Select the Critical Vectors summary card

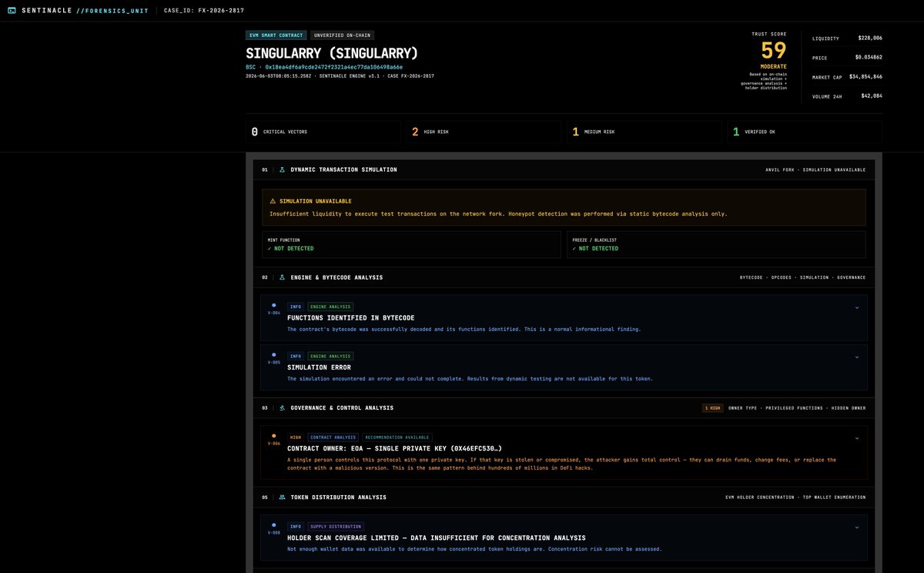pyautogui.click(x=323, y=132)
